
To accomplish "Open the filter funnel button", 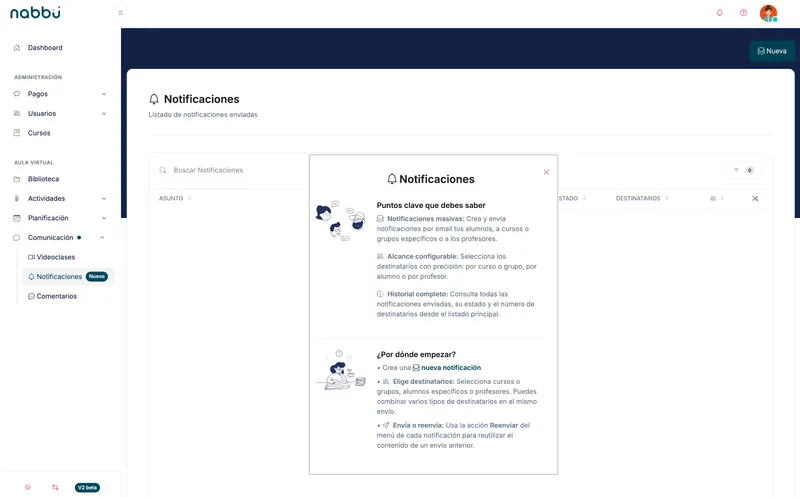I will pos(743,170).
